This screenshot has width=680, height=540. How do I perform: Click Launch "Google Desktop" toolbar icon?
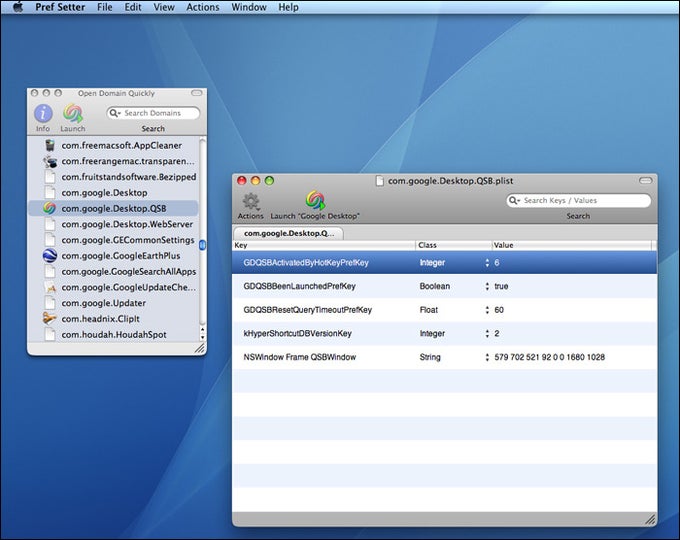316,201
